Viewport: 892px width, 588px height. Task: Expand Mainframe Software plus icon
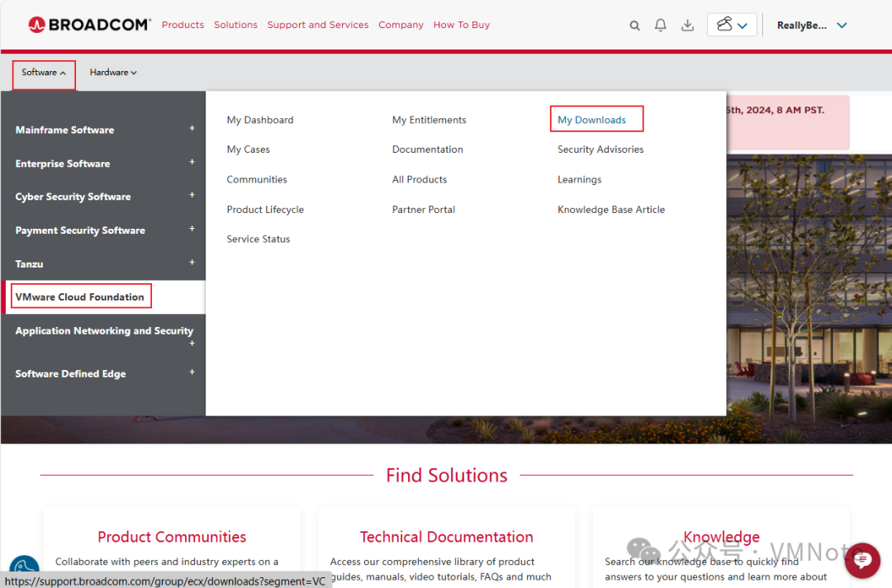click(192, 129)
